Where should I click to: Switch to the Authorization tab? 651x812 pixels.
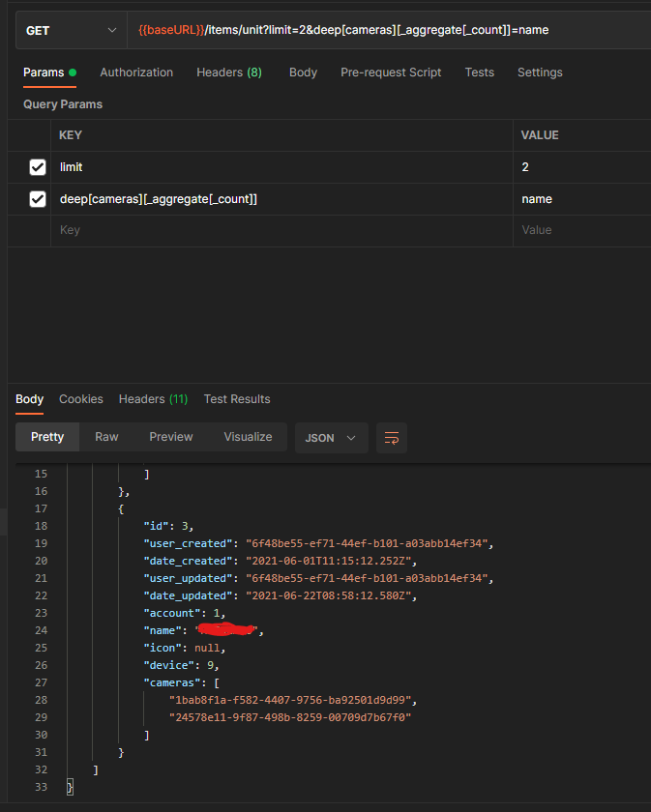pos(136,72)
